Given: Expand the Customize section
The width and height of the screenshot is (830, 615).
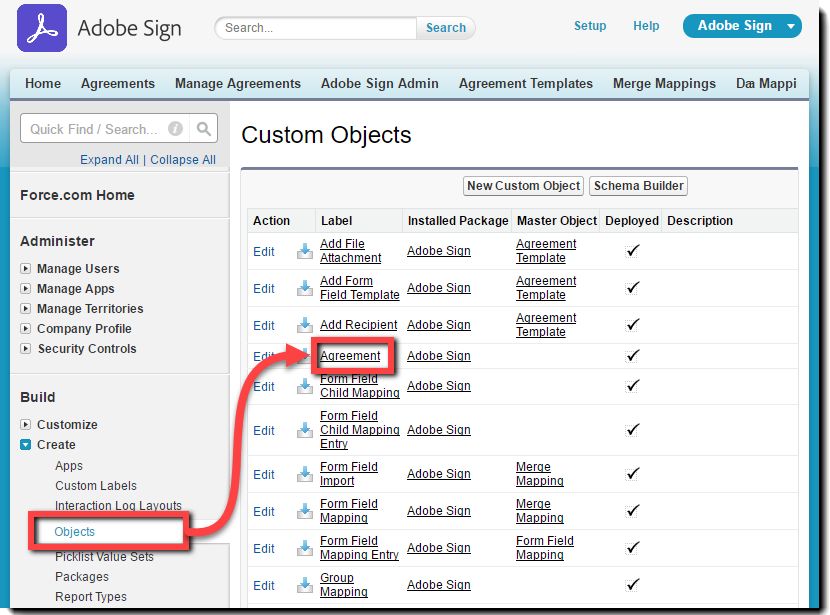Looking at the screenshot, I should [x=25, y=424].
